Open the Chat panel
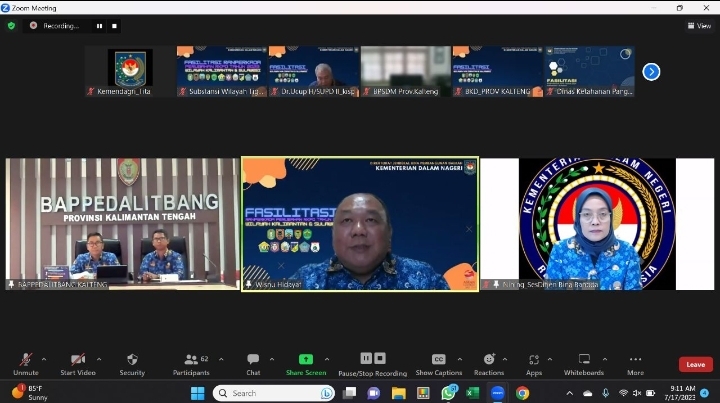The image size is (720, 403). [x=253, y=360]
